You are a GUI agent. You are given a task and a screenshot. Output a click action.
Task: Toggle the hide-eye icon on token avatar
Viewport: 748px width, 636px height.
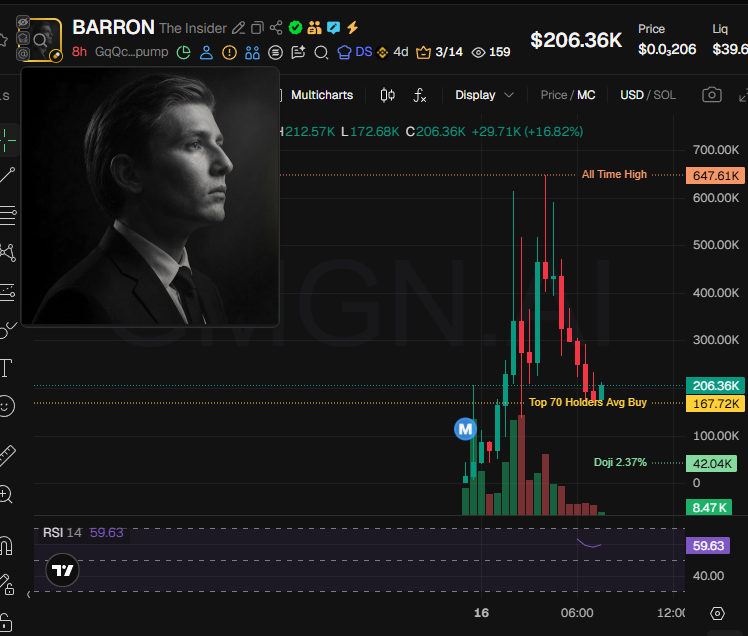coord(23,22)
